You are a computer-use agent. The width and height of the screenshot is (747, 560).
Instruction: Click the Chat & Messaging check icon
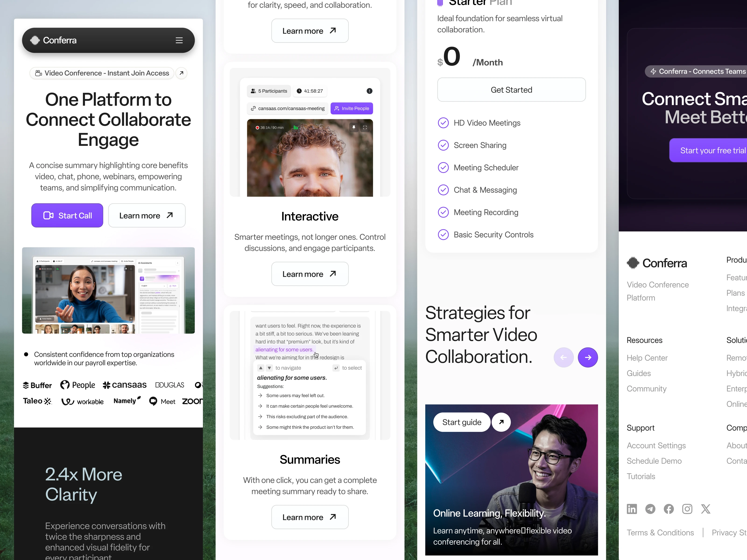click(x=443, y=190)
